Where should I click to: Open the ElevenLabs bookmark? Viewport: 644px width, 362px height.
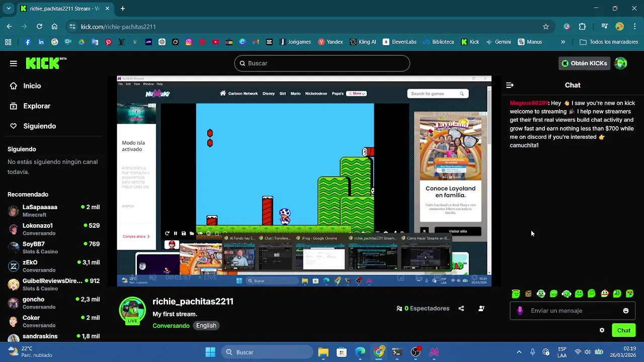pos(399,42)
